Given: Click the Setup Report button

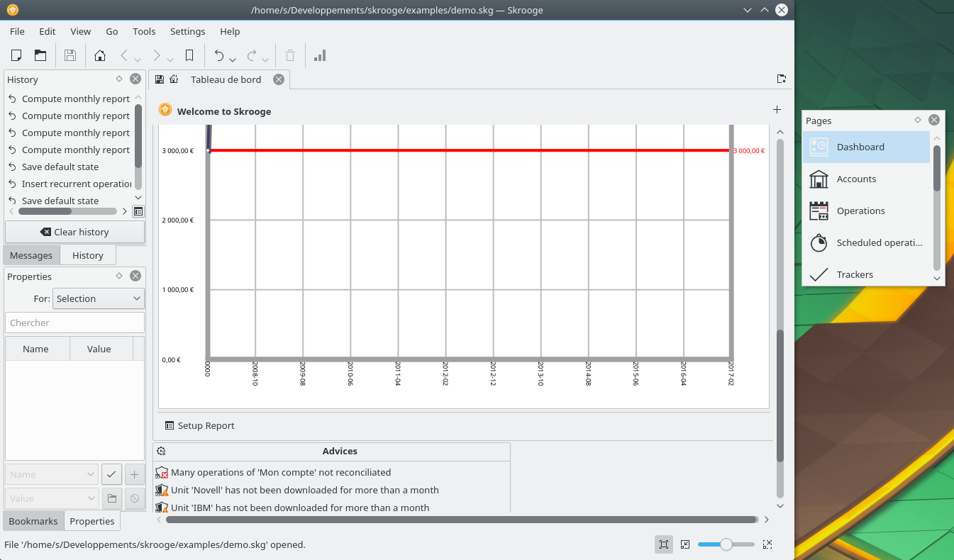Looking at the screenshot, I should tap(199, 425).
